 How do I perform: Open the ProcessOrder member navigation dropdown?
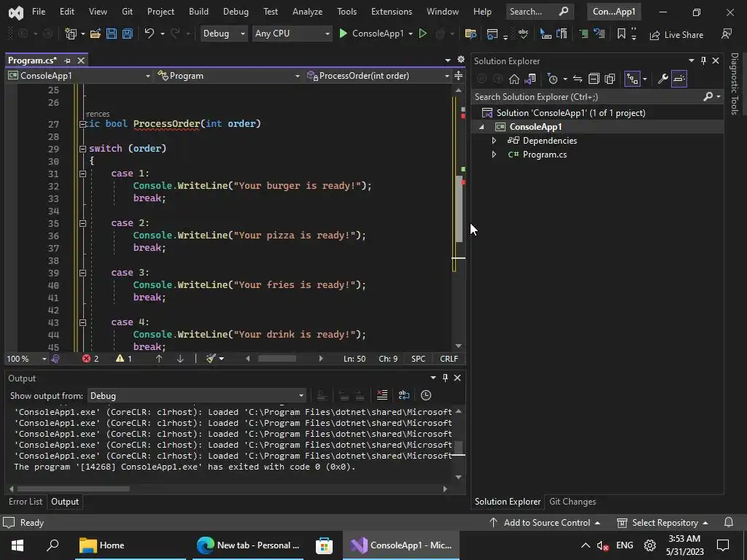[377, 76]
